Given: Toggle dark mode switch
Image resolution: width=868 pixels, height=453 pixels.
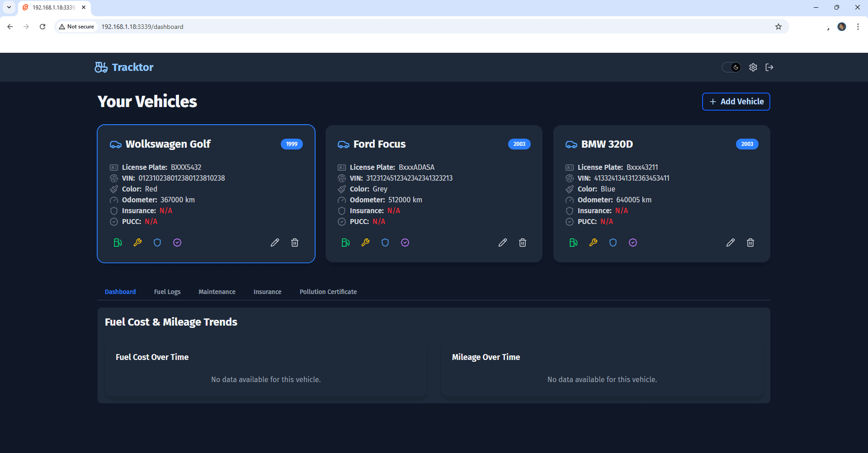Looking at the screenshot, I should 731,67.
